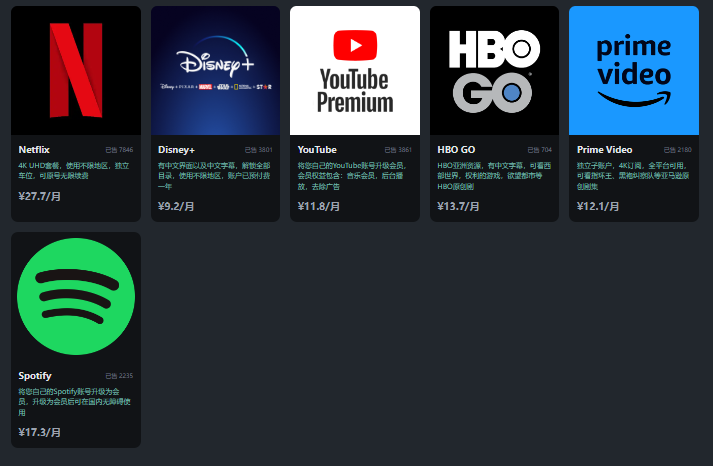Click the Spotify sold count 2235

(x=120, y=376)
